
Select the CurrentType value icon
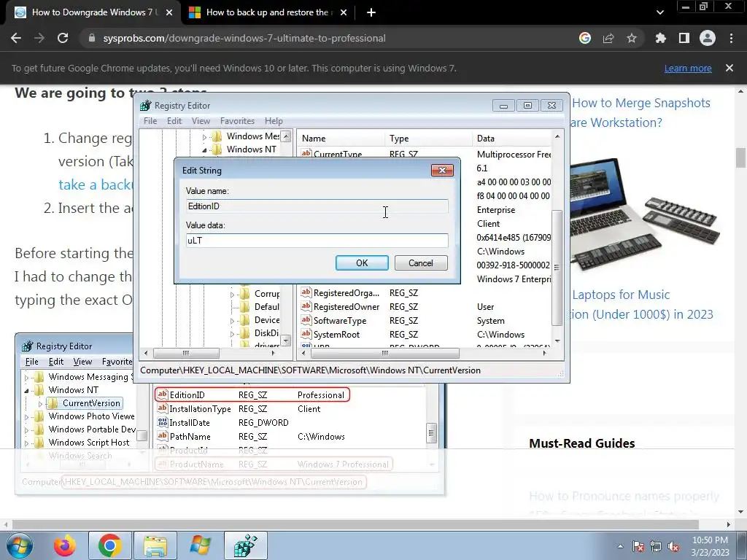pyautogui.click(x=306, y=153)
